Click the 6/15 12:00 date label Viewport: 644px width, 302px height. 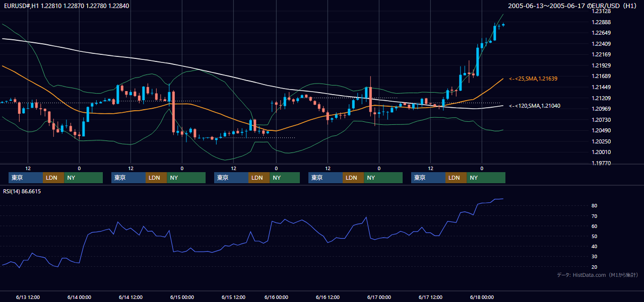click(234, 297)
